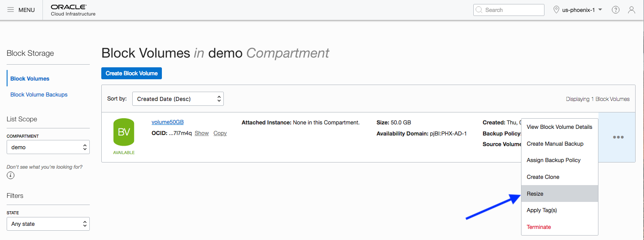Click Show next to the OCID
Screen dimensions: 644x240
[202, 133]
